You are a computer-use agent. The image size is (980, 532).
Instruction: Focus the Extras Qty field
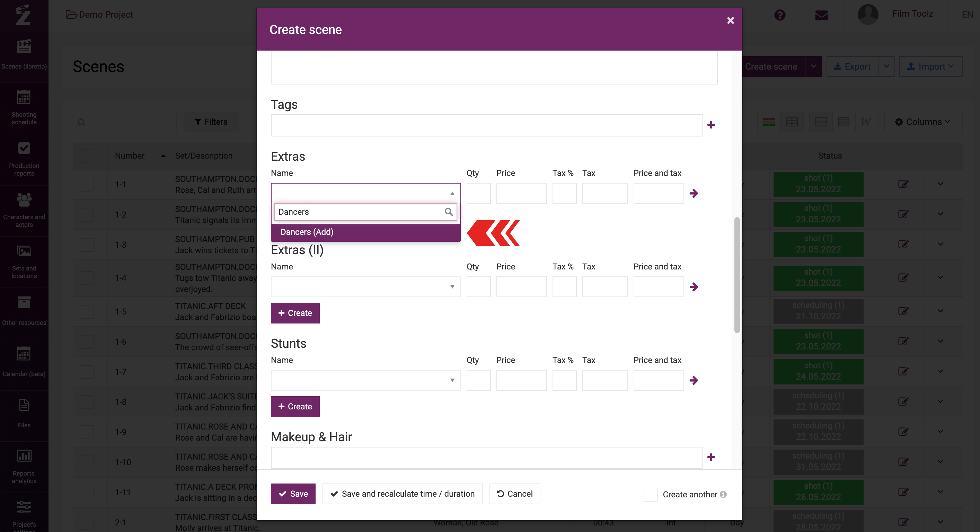click(x=478, y=193)
